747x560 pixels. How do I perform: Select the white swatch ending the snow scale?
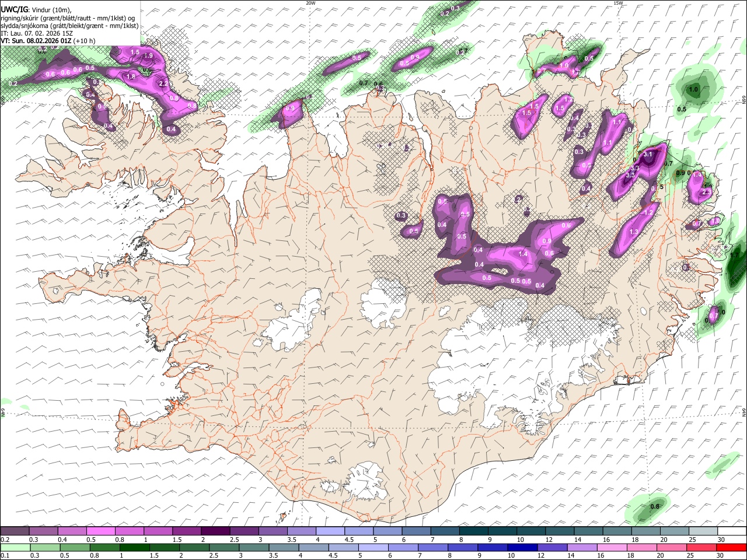pyautogui.click(x=732, y=531)
